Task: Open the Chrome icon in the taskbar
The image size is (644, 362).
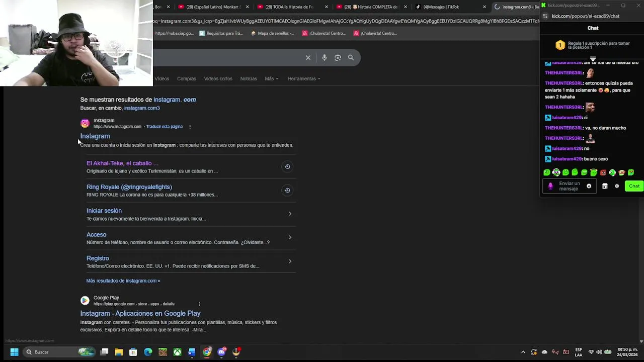Action: (x=207, y=352)
